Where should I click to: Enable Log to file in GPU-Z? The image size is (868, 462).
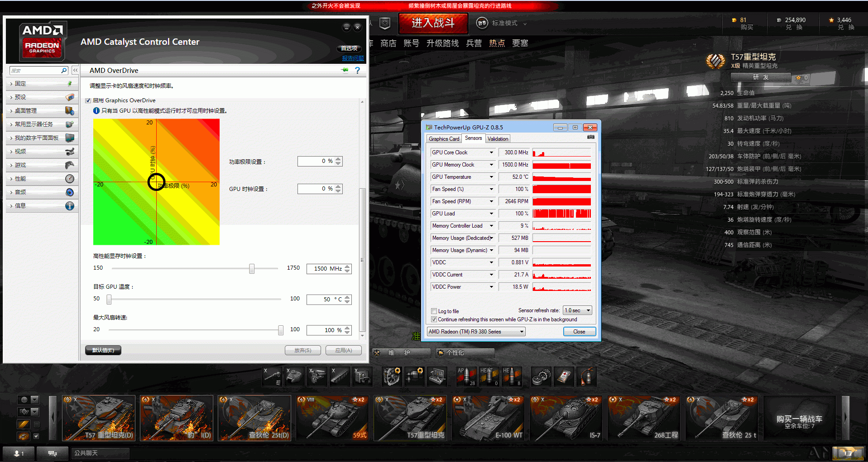[434, 311]
